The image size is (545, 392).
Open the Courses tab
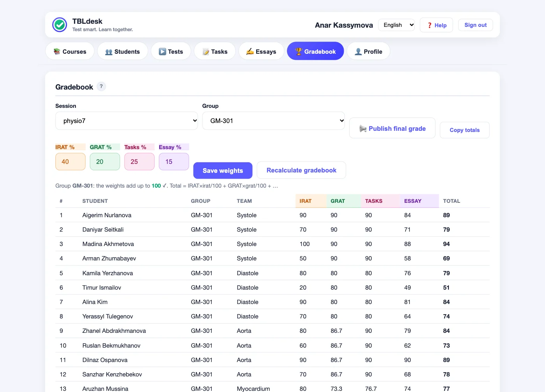tap(70, 51)
